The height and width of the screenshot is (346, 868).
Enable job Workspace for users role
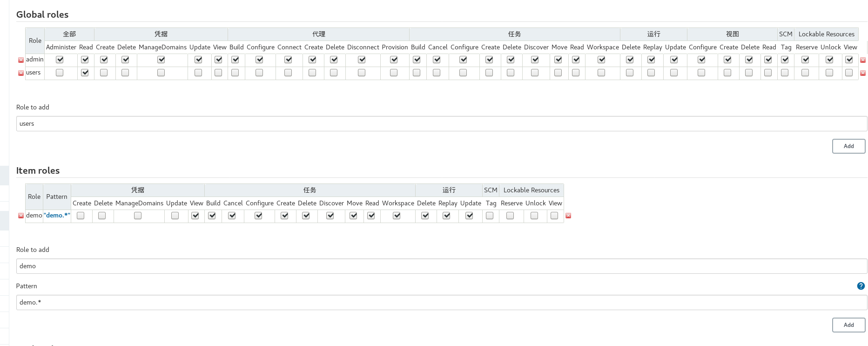(x=601, y=73)
